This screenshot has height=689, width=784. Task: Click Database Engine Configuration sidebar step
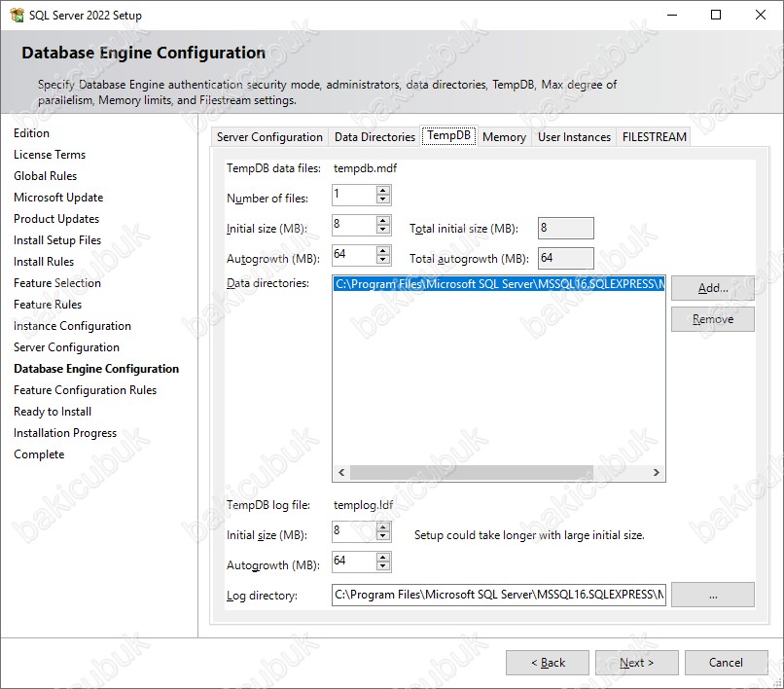point(96,369)
